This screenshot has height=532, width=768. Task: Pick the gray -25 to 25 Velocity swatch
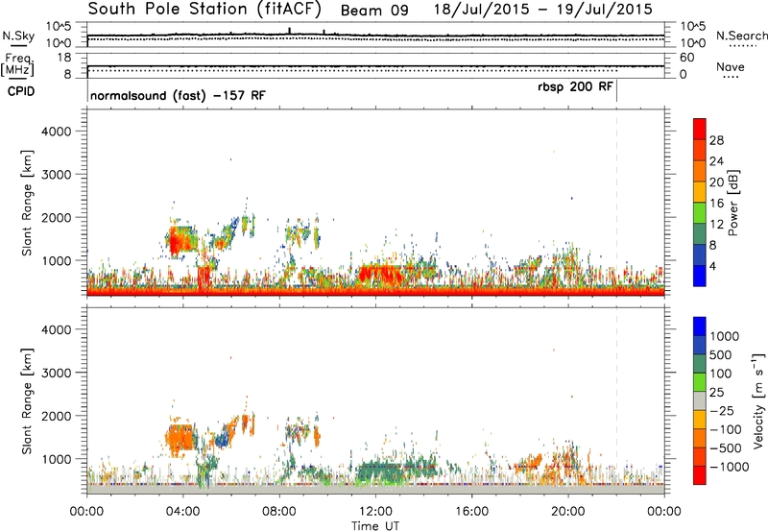[x=700, y=401]
